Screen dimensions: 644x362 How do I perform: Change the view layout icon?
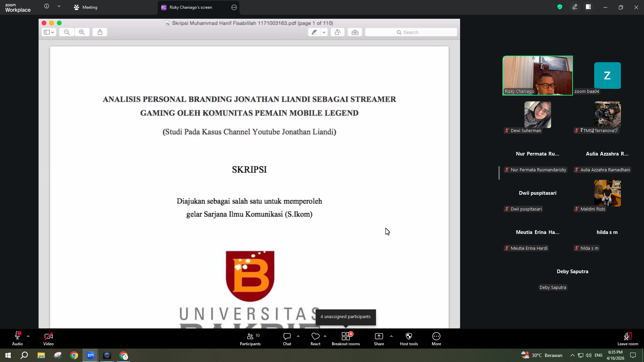(x=588, y=7)
